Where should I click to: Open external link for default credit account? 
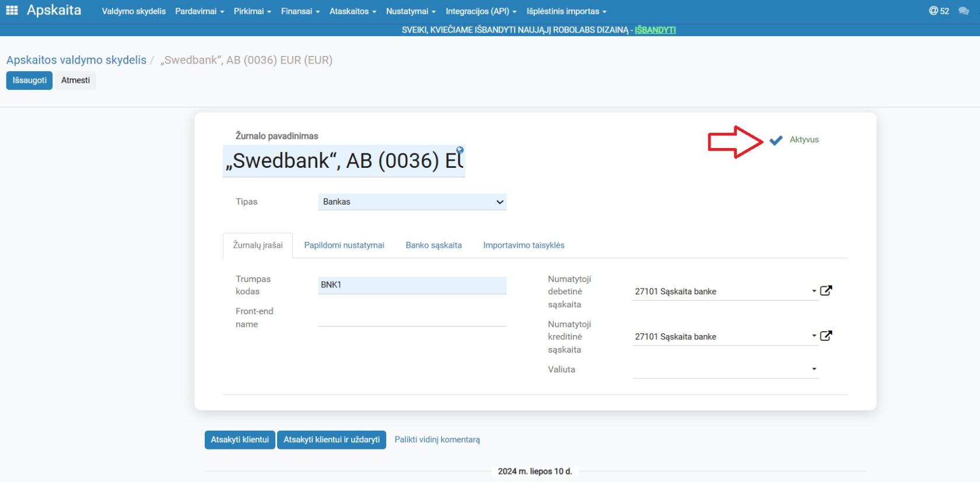pos(826,336)
